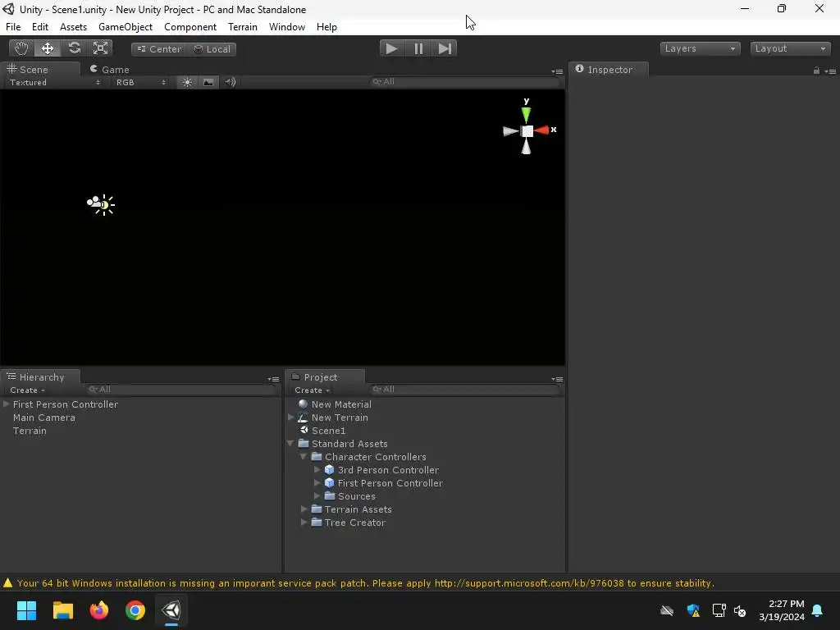Viewport: 840px width, 630px height.
Task: Expand First Person Controller prefab in Project
Action: pyautogui.click(x=317, y=483)
